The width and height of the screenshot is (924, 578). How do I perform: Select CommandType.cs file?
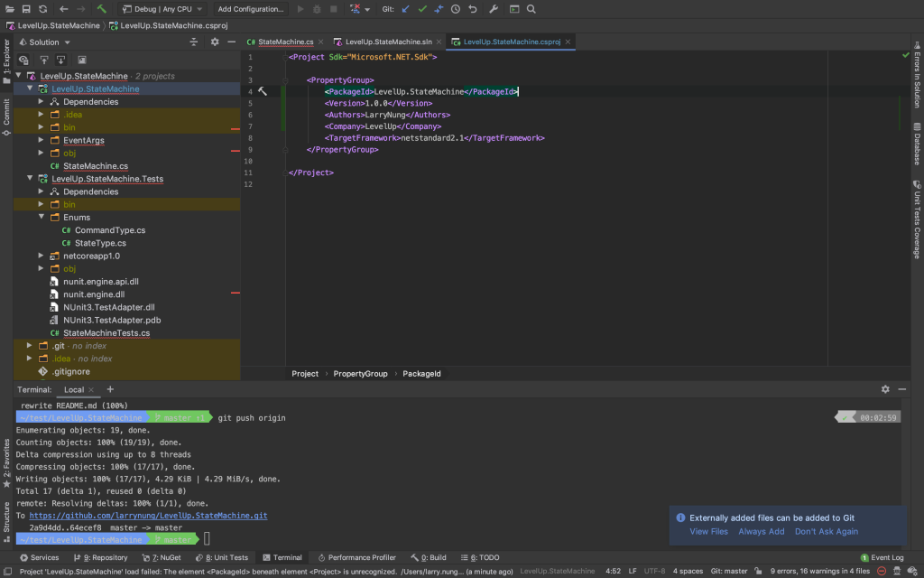(x=109, y=230)
